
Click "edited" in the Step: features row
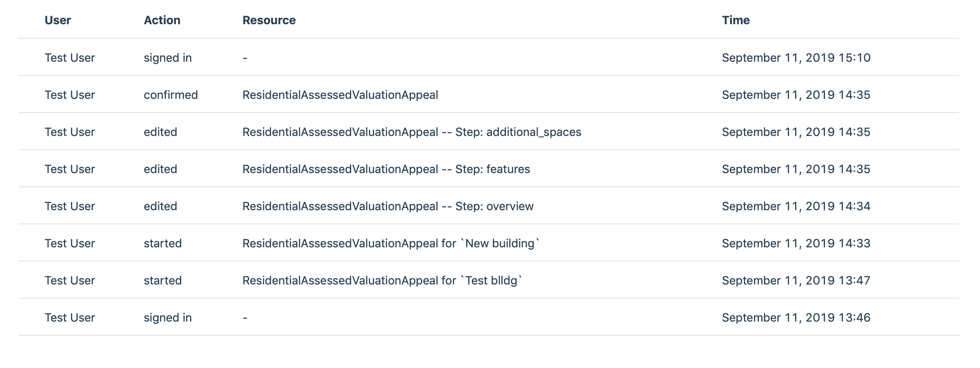[x=160, y=169]
